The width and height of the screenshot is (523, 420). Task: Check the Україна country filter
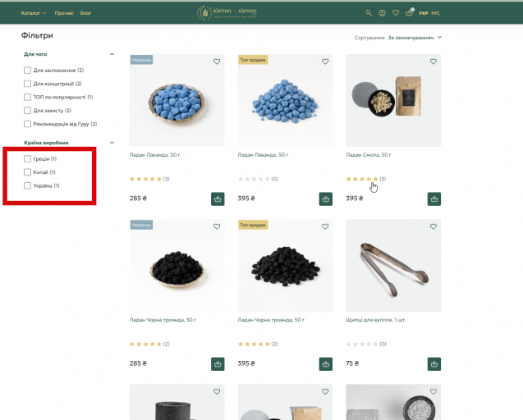[x=27, y=185]
